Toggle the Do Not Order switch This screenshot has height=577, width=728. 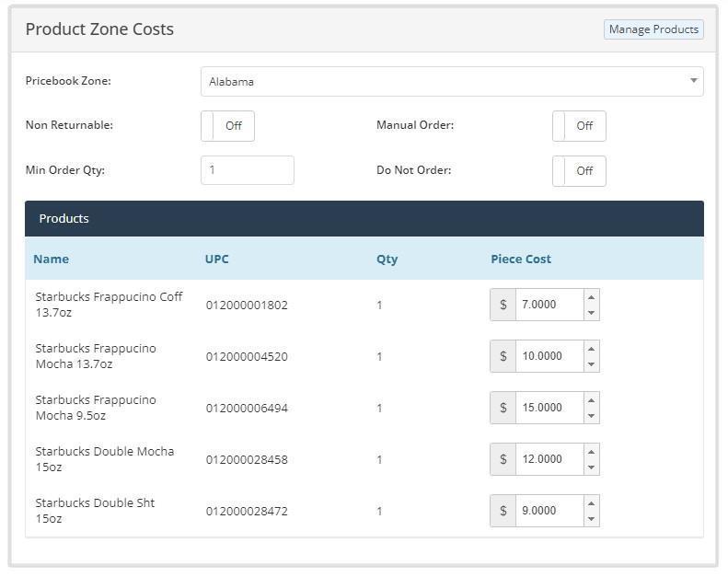pyautogui.click(x=579, y=171)
